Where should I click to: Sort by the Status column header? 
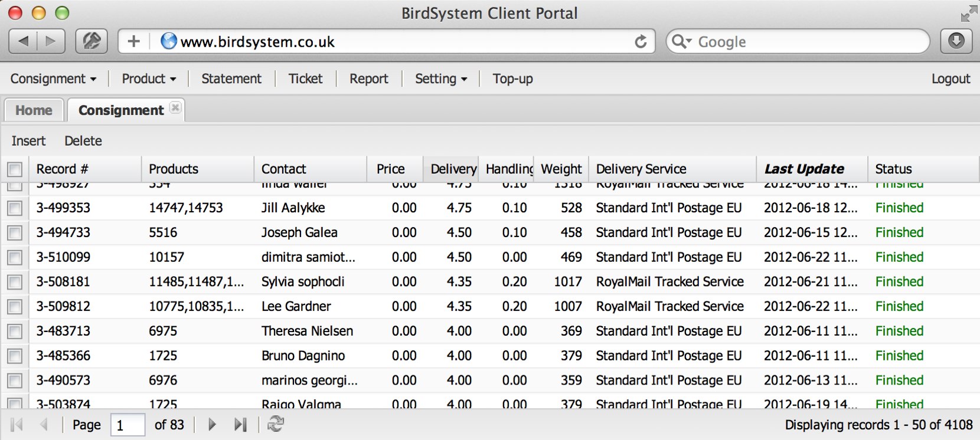pos(923,169)
